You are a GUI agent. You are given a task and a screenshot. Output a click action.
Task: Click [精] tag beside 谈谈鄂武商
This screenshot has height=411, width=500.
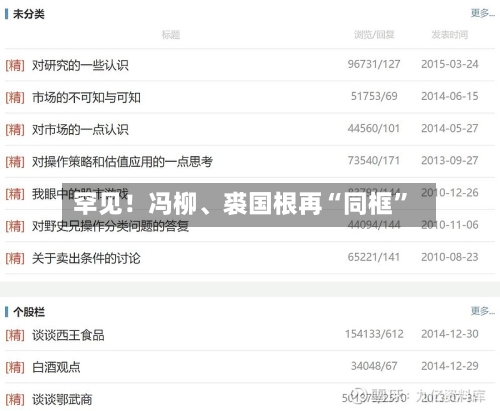pos(15,399)
